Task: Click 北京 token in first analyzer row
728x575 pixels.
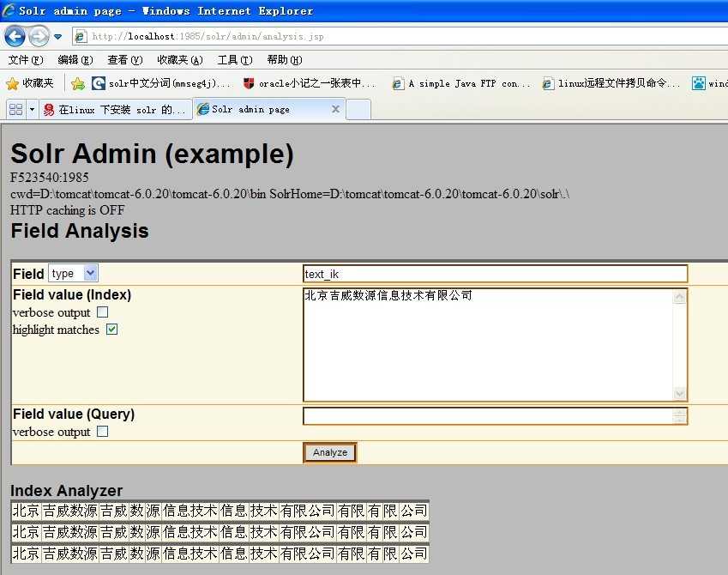Action: (x=26, y=511)
